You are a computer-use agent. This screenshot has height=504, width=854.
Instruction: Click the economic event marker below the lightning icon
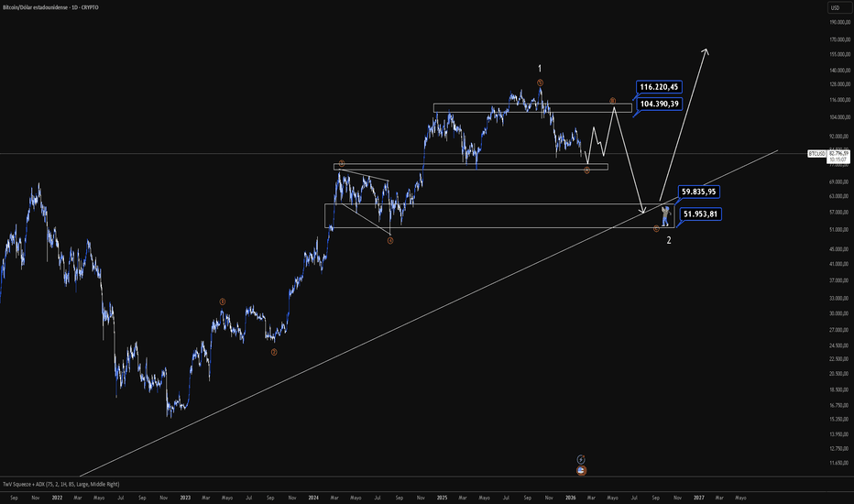click(x=581, y=470)
